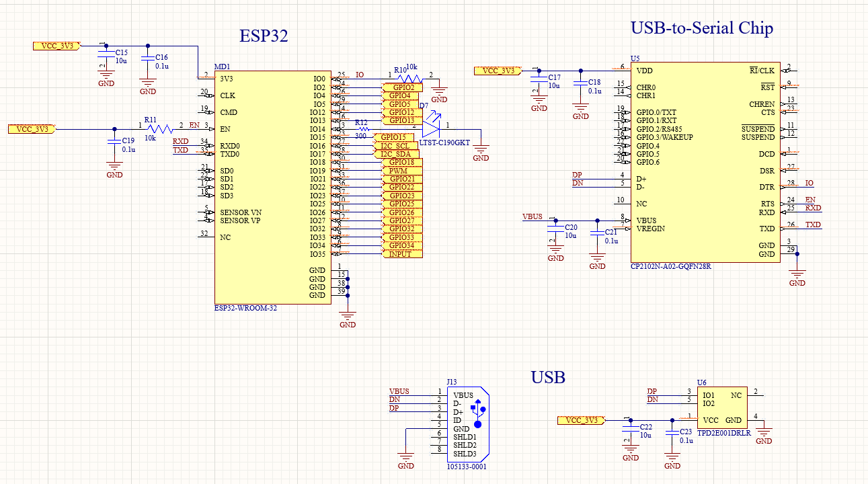
Task: Select the LED symbol D7
Action: coord(430,125)
